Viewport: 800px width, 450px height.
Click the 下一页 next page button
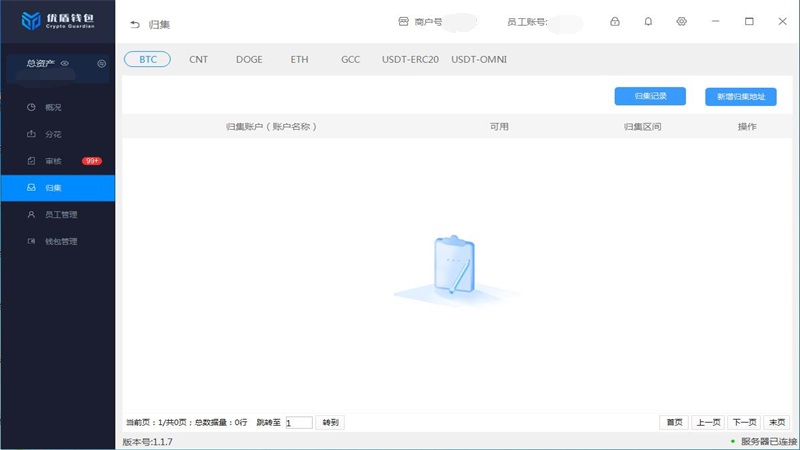(x=743, y=423)
